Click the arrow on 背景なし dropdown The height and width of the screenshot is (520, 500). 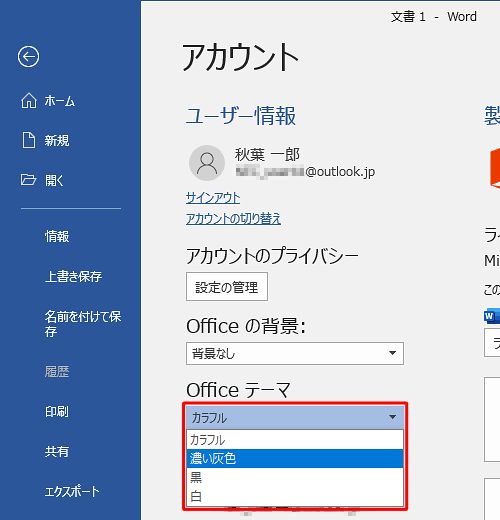(x=392, y=353)
